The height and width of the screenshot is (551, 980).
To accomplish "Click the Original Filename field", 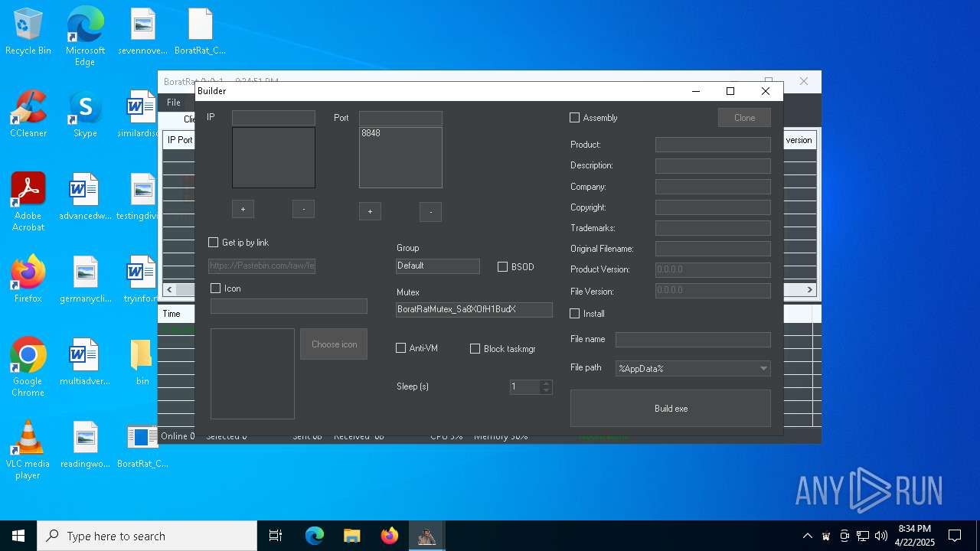I will 713,249.
